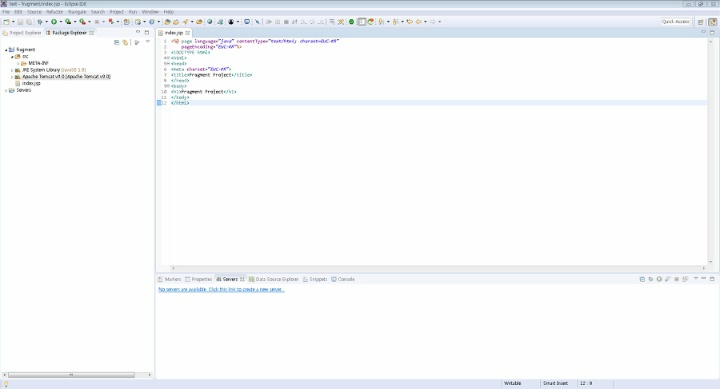The width and height of the screenshot is (720, 389).
Task: Click the Save All toolbar icon
Action: 28,22
